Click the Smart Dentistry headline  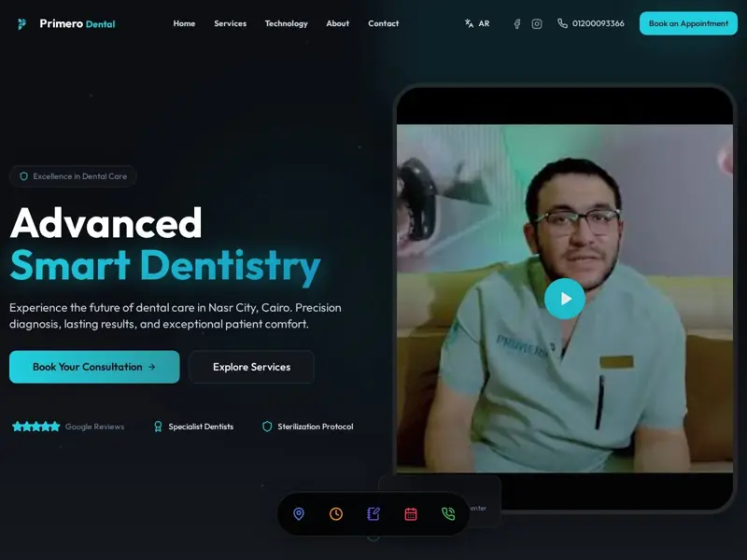[x=165, y=266]
